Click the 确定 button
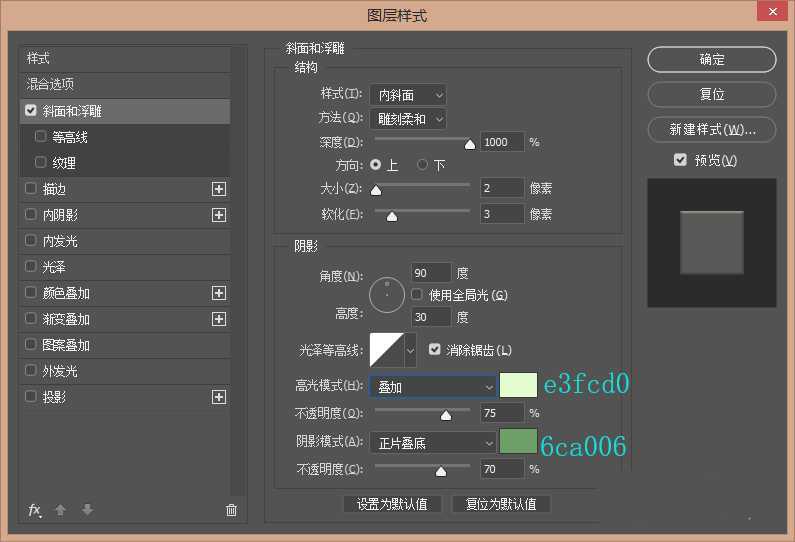795x542 pixels. pyautogui.click(x=711, y=60)
